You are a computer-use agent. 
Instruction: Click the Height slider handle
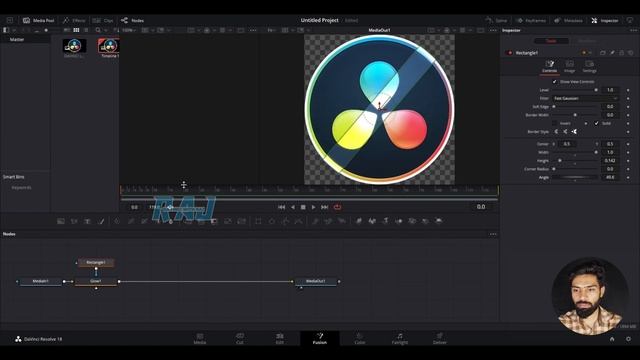pos(560,161)
